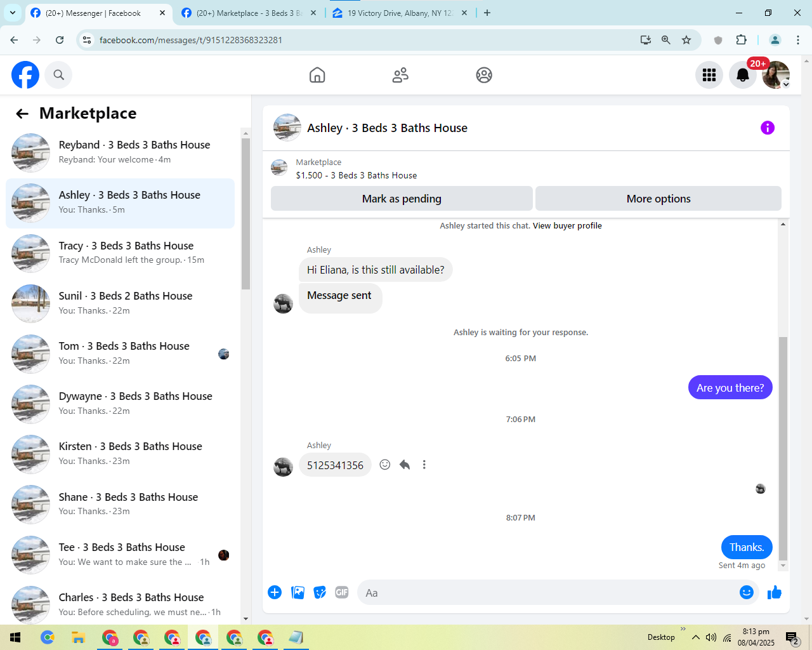Open more actions plus icon in composer
The image size is (812, 650).
pyautogui.click(x=275, y=592)
